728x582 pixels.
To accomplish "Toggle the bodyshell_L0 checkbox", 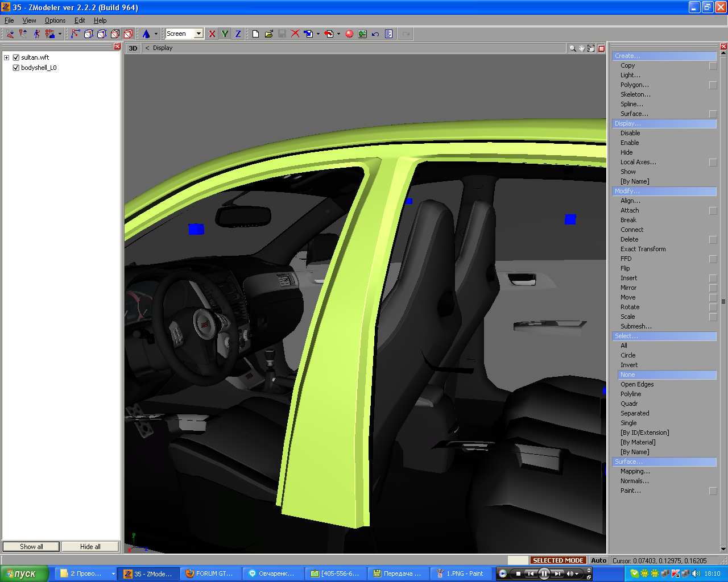I will [16, 68].
